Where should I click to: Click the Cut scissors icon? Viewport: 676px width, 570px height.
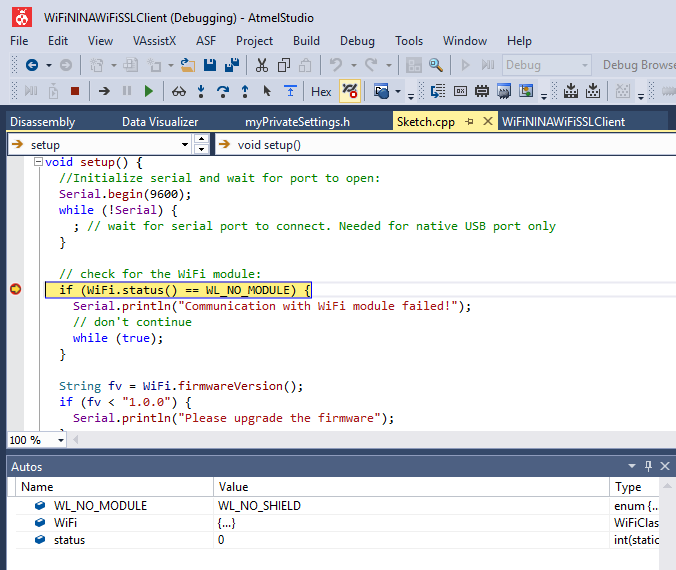[x=262, y=65]
